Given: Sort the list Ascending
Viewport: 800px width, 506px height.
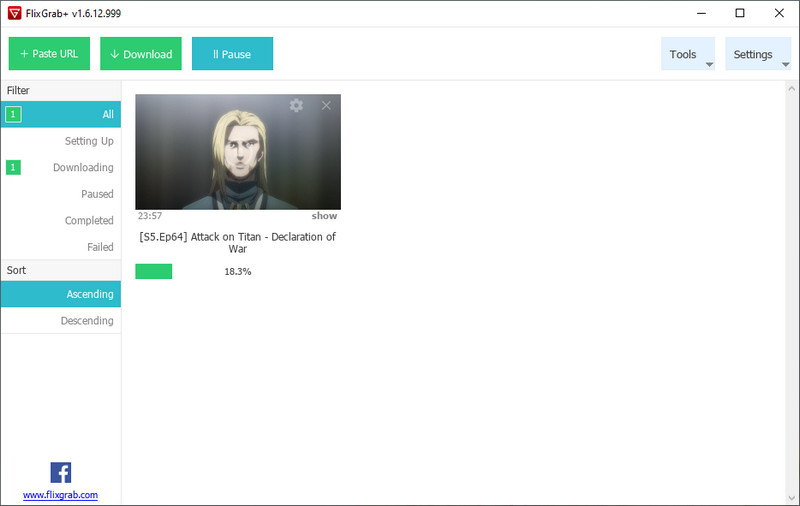Looking at the screenshot, I should tap(61, 294).
